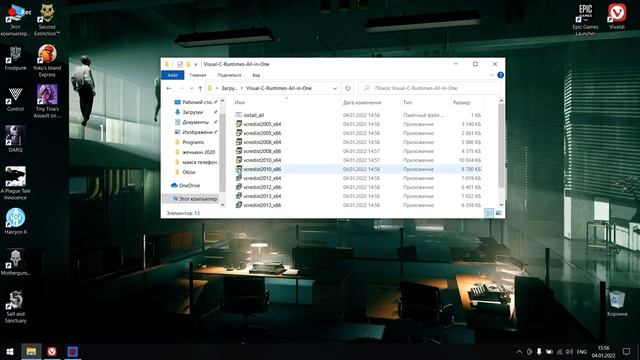Launch the Halcyon 6 shortcut

(x=16, y=221)
